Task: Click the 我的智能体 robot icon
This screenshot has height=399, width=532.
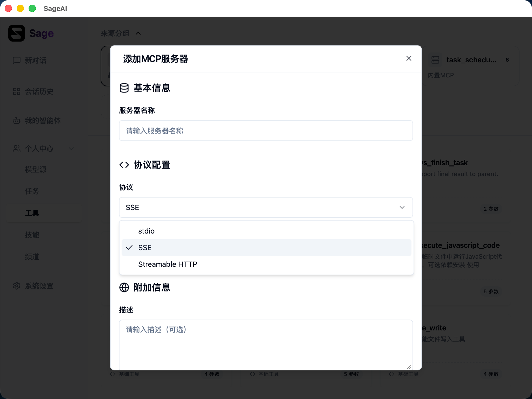Action: [17, 121]
